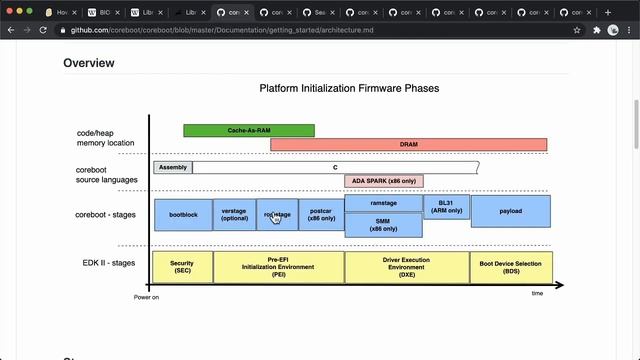
Task: Click the green 'Cache-As-RAM' bar
Action: (249, 131)
